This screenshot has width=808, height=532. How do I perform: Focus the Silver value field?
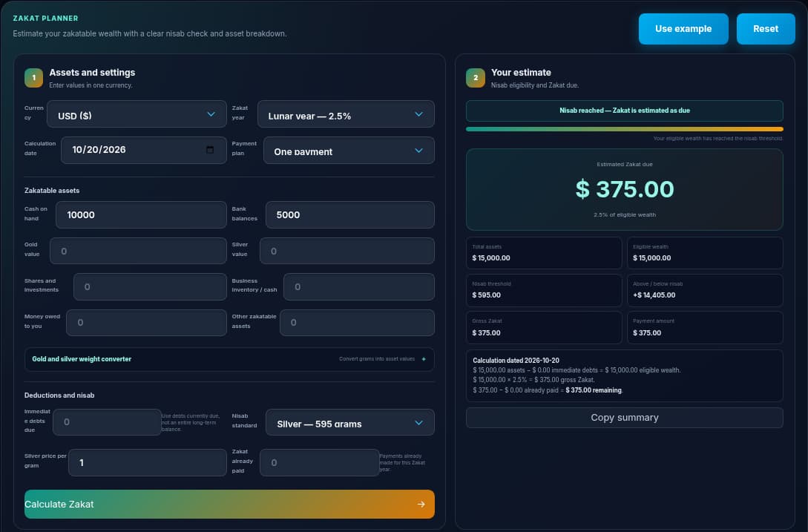pyautogui.click(x=347, y=251)
